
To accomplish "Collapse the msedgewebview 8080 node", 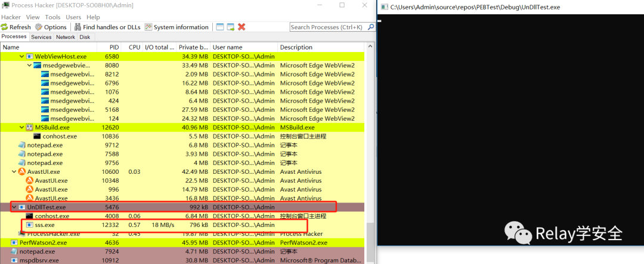I will tap(29, 65).
